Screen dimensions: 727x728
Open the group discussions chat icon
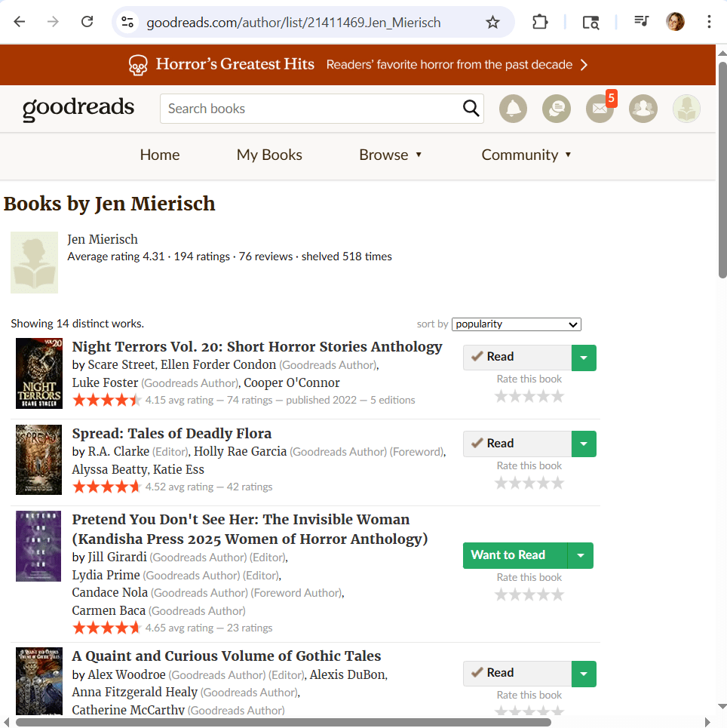point(556,109)
